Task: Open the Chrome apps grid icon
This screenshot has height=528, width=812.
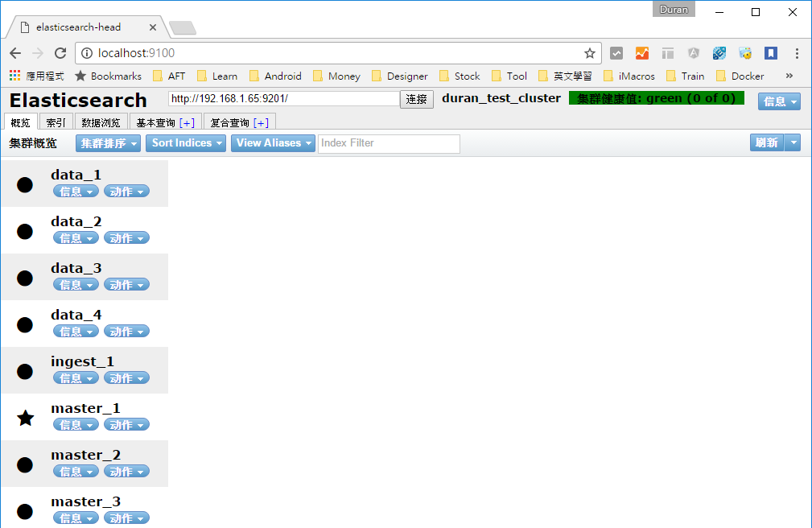Action: pyautogui.click(x=14, y=76)
